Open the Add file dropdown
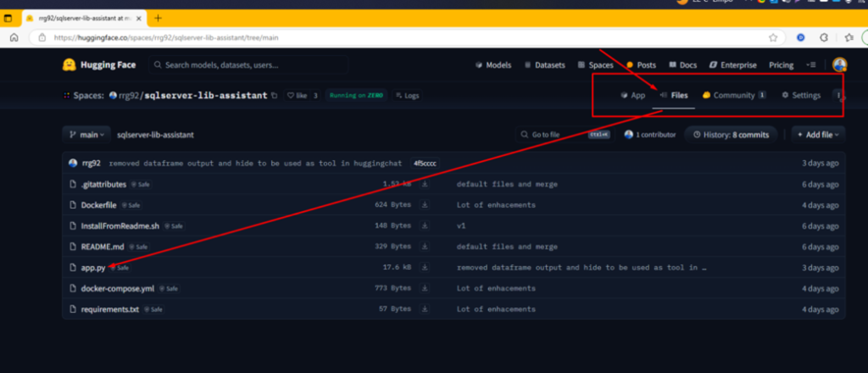This screenshot has width=868, height=373. tap(818, 134)
